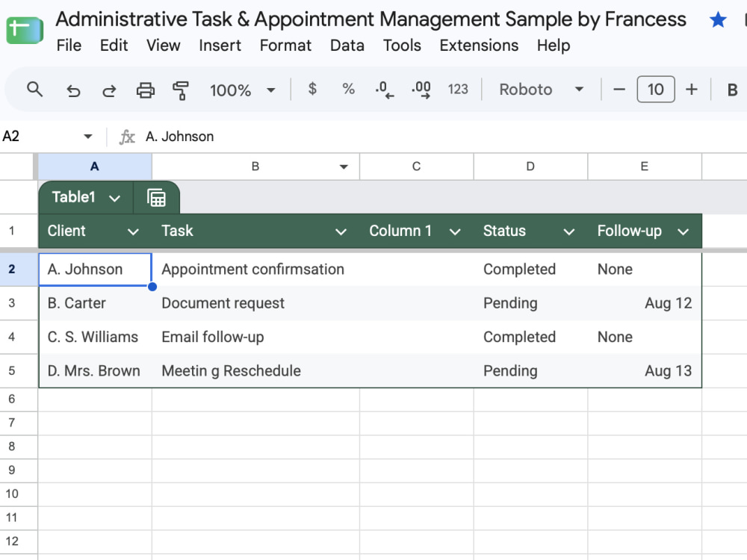Click the font size field showing 10
This screenshot has width=747, height=560.
pyautogui.click(x=656, y=89)
